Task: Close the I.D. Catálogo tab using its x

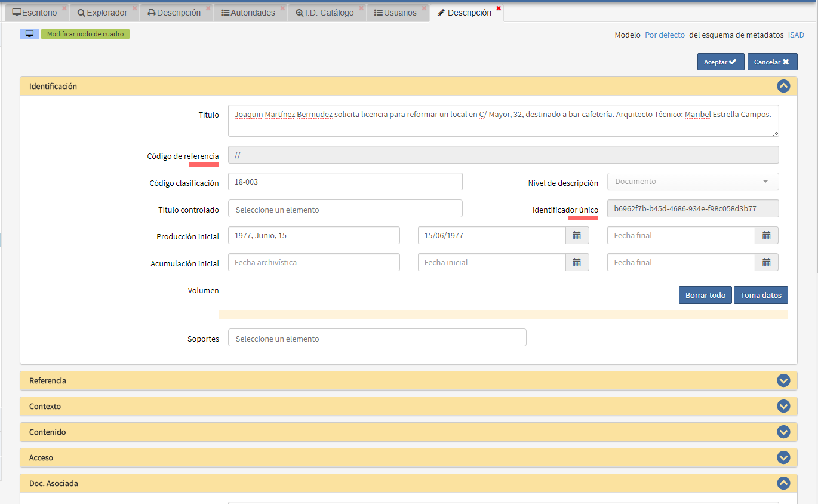Action: 361,8
